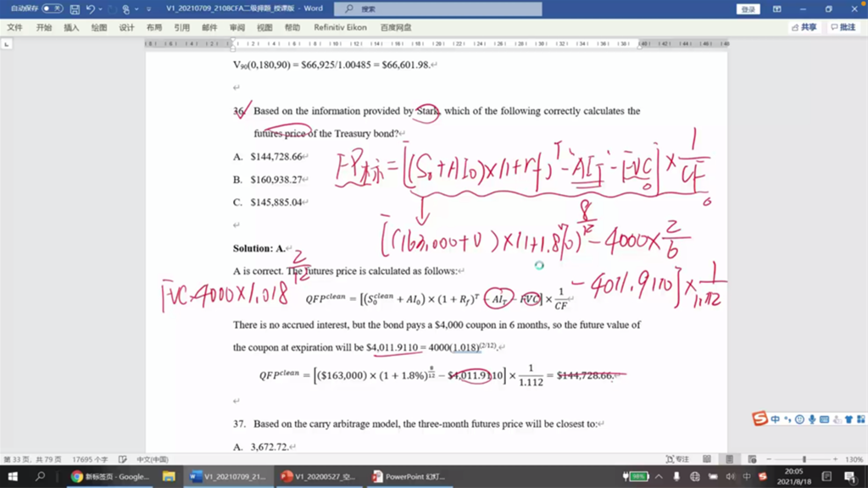
Task: Expand the touch/mouse mode dropdown arrow
Action: point(136,8)
